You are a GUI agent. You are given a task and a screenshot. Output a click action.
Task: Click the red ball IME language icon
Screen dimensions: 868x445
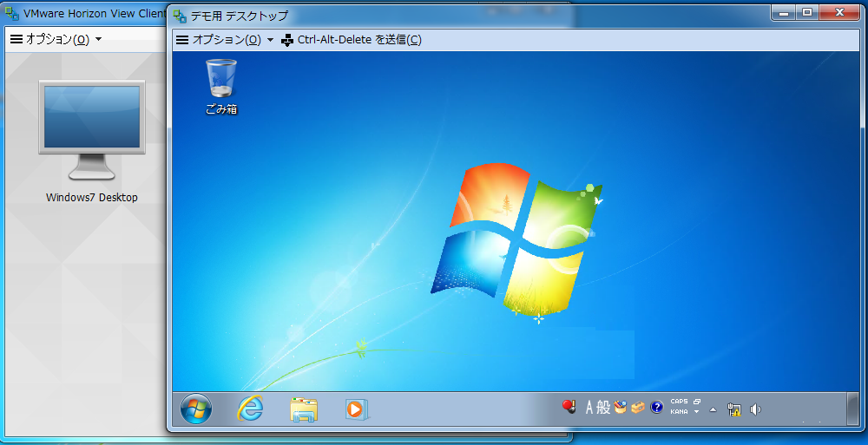click(569, 407)
